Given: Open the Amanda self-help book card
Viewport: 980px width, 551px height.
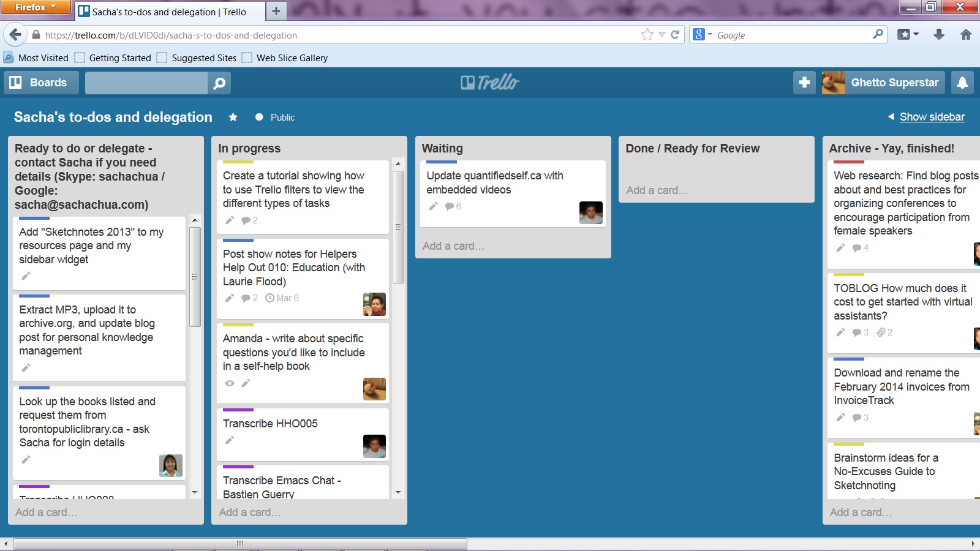Looking at the screenshot, I should tap(303, 363).
